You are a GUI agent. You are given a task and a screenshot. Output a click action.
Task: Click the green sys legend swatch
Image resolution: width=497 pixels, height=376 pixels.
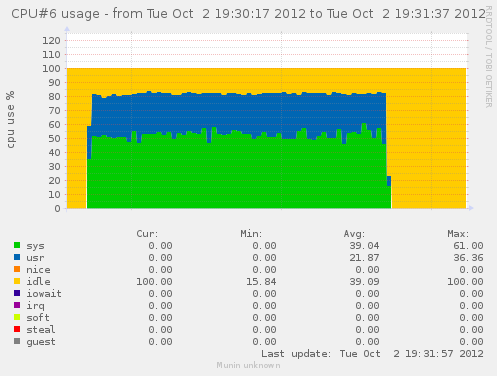tap(17, 245)
